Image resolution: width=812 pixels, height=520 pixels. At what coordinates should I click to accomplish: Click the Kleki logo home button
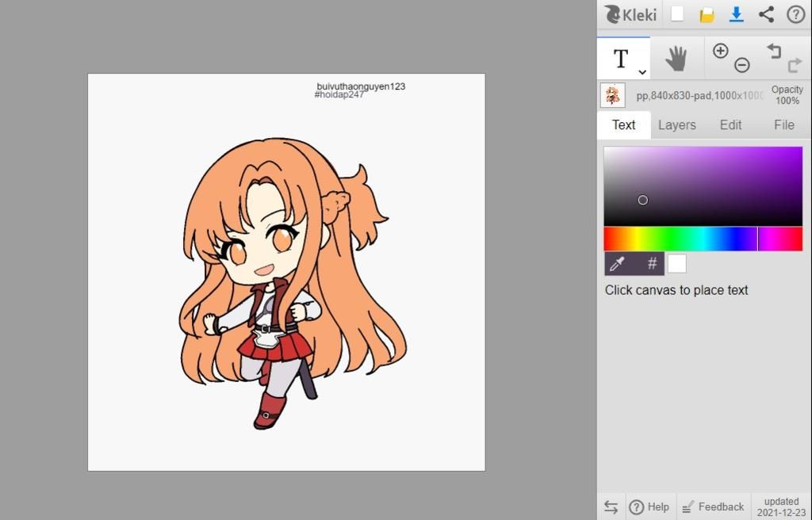(630, 14)
